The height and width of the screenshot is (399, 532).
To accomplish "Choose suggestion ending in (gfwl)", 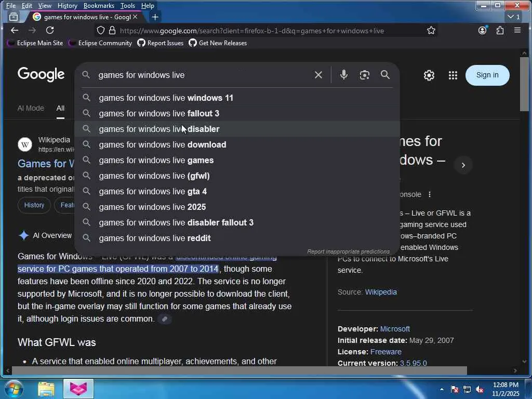I will click(x=237, y=176).
